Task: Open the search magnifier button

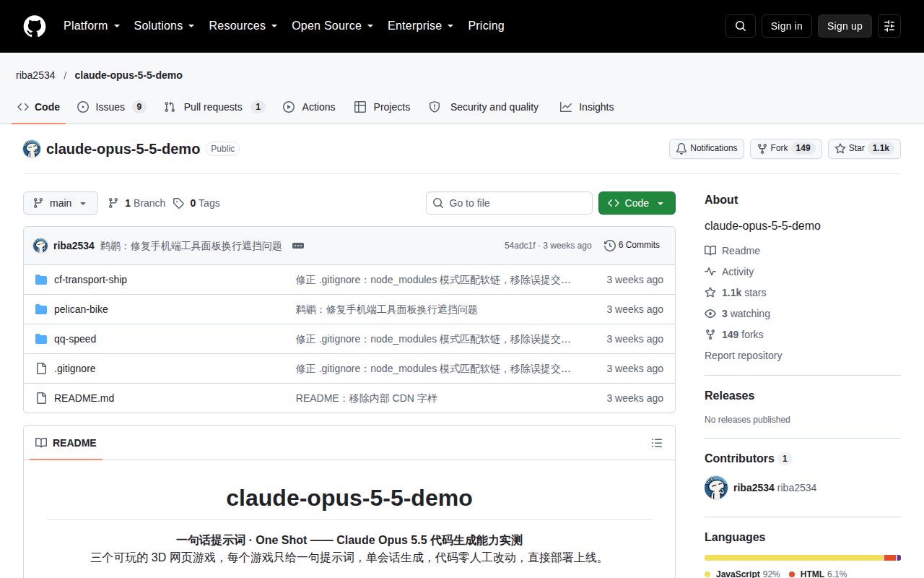Action: coord(741,26)
